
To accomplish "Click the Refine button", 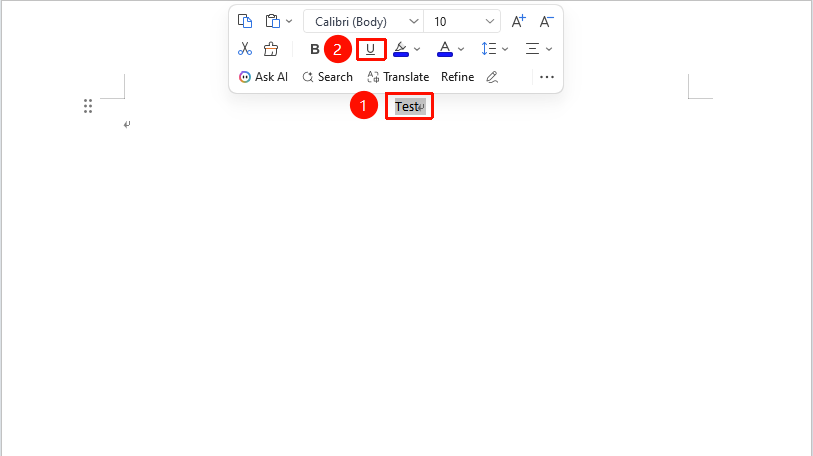I will pos(457,77).
